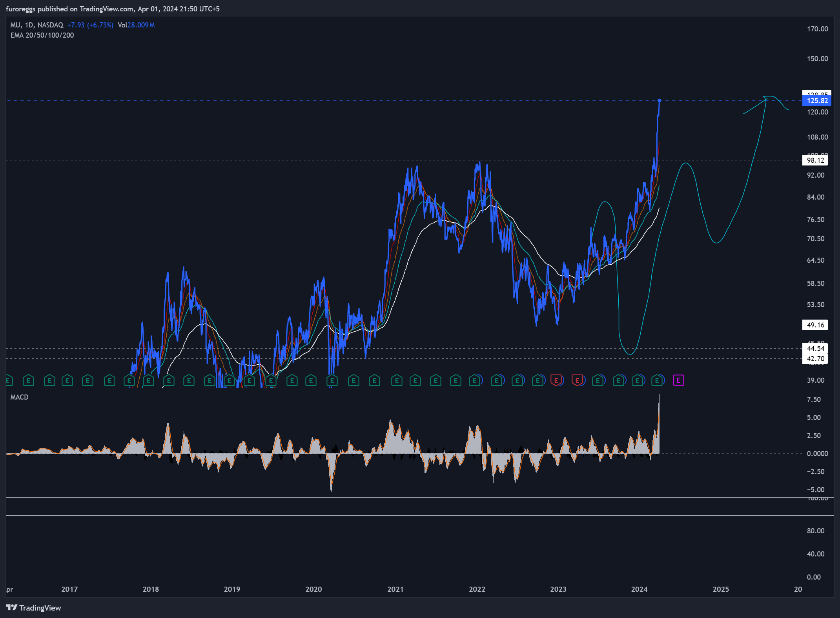Click the 150.00 price scale label

[x=817, y=59]
